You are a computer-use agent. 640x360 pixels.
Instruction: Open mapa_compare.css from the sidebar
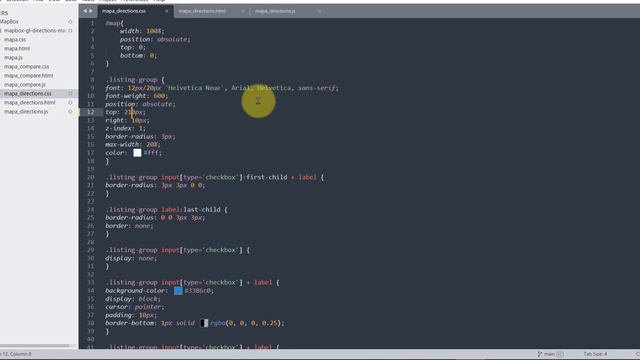pos(27,67)
